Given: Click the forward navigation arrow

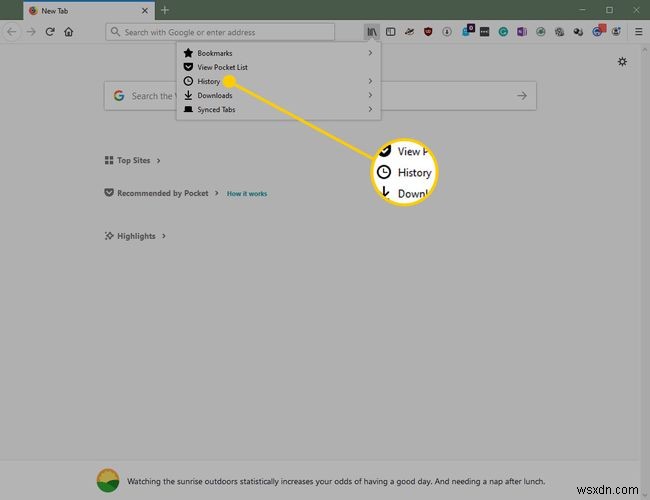Looking at the screenshot, I should [31, 32].
